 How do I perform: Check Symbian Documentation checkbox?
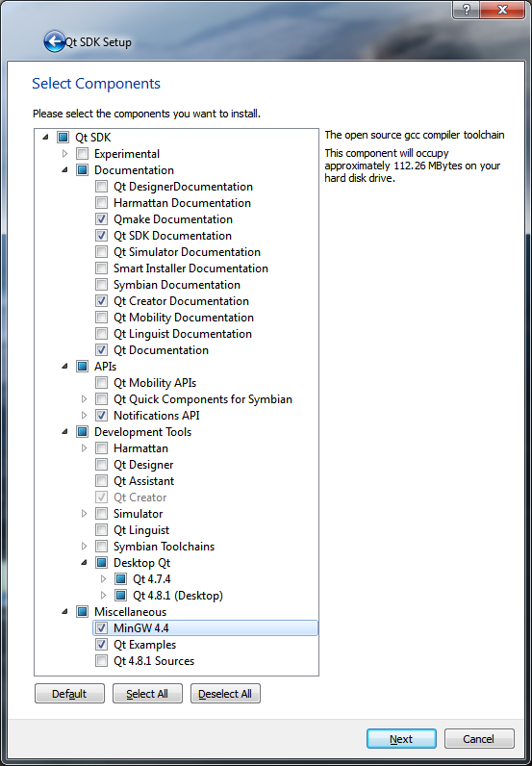click(101, 285)
